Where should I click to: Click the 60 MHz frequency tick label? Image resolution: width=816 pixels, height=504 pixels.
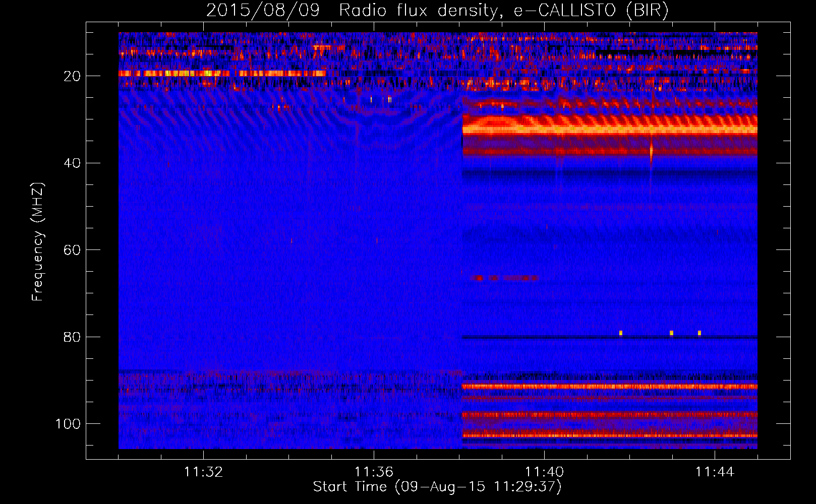pyautogui.click(x=72, y=250)
